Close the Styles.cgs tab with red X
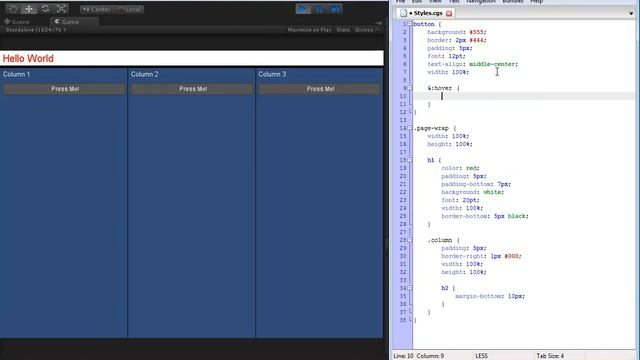Image resolution: width=640 pixels, height=360 pixels. click(x=449, y=13)
